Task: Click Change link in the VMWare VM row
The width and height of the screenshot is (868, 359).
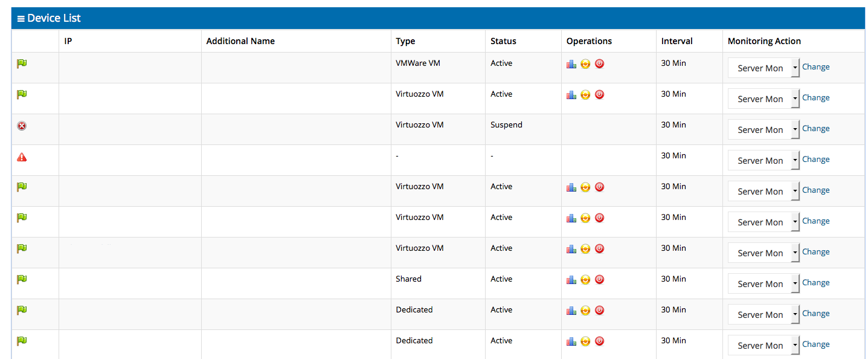Action: 815,67
